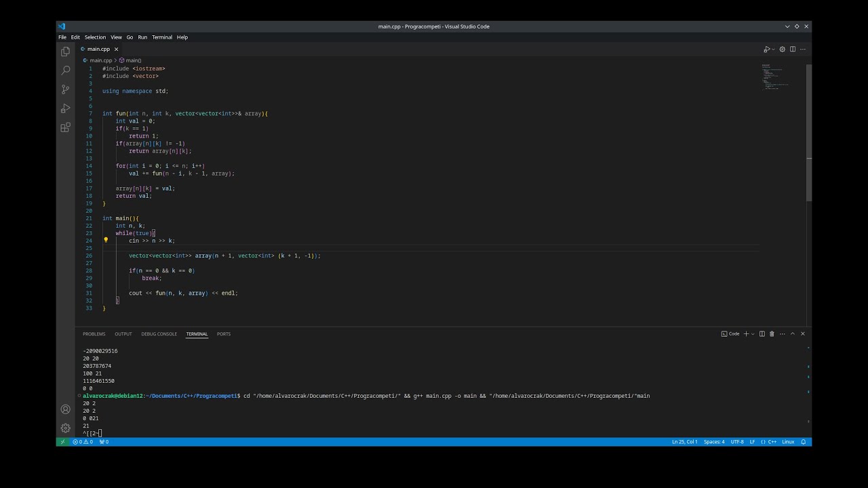Minimize the window via title bar chevron
Image resolution: width=868 pixels, height=488 pixels.
pyautogui.click(x=787, y=26)
